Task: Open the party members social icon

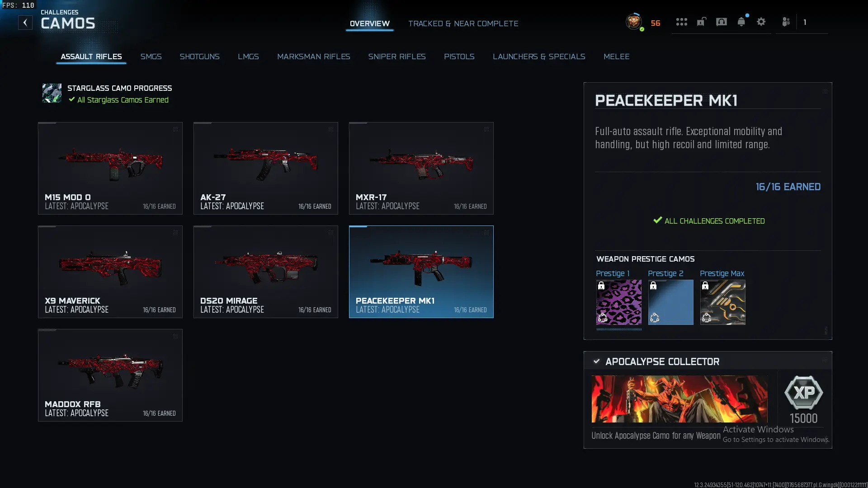Action: click(x=786, y=22)
